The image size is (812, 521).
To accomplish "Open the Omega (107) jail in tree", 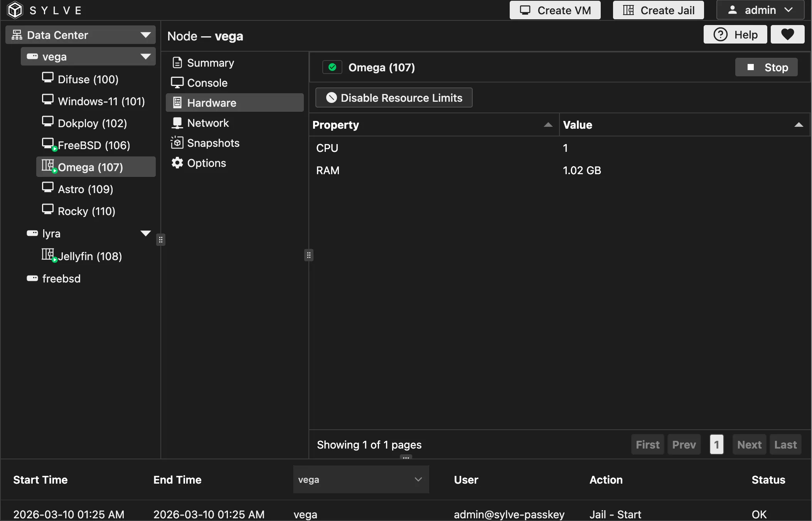I will tap(90, 167).
